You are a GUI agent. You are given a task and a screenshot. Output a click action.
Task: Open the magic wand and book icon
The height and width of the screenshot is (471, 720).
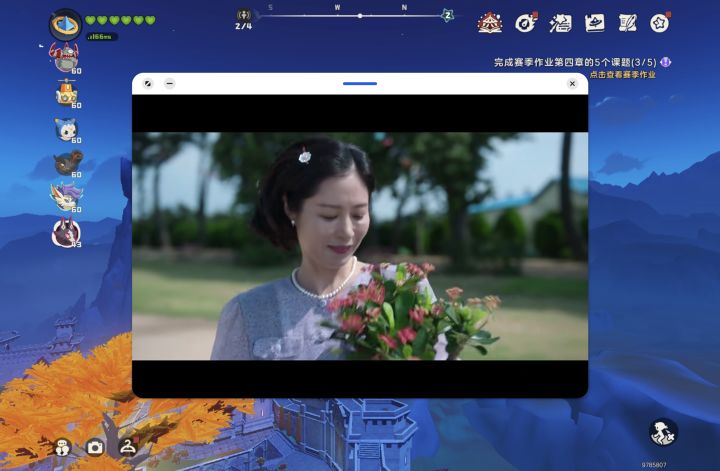tap(560, 23)
